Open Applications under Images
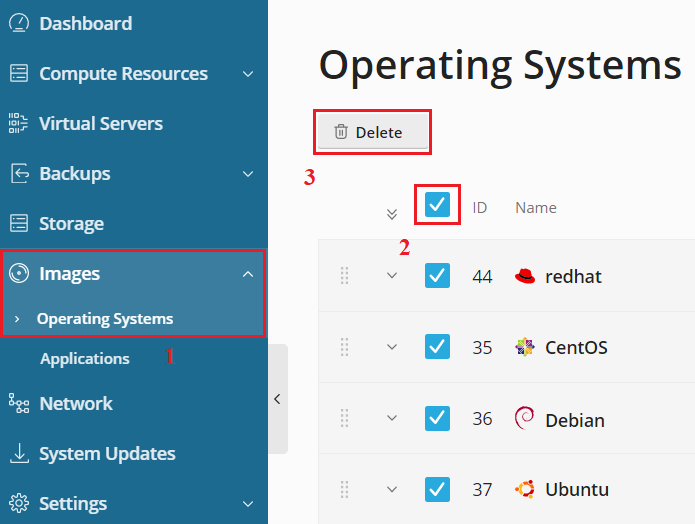 [x=85, y=358]
